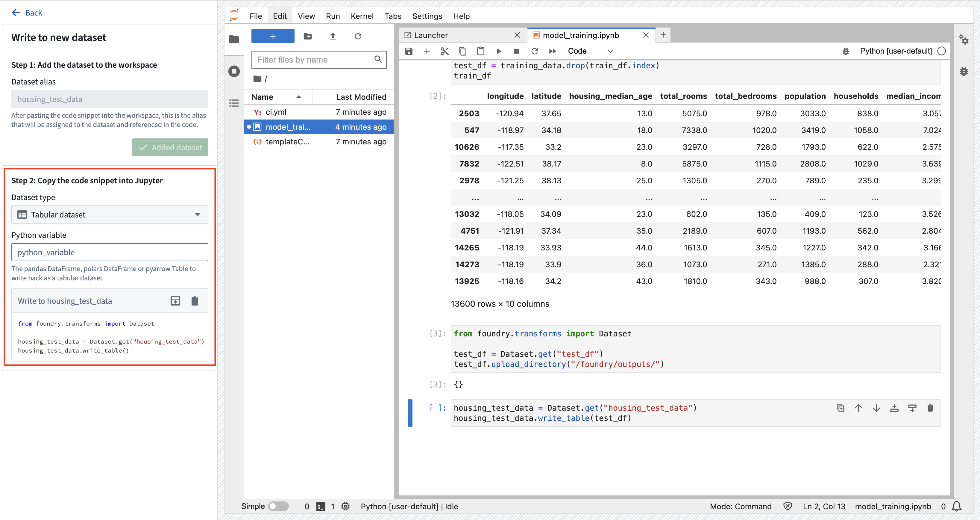Click the Filter files by name field
Viewport: 980px width, 520px height.
tap(319, 60)
